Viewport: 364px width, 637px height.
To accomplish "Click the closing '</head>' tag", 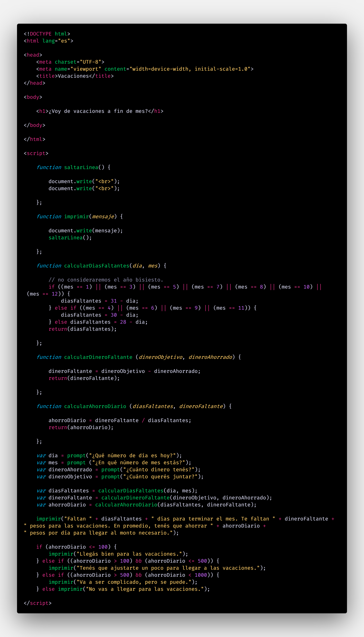I will pyautogui.click(x=35, y=83).
